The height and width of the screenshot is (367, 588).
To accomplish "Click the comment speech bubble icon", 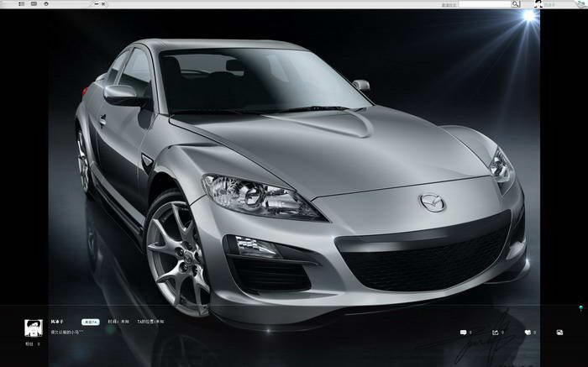I will click(x=463, y=333).
